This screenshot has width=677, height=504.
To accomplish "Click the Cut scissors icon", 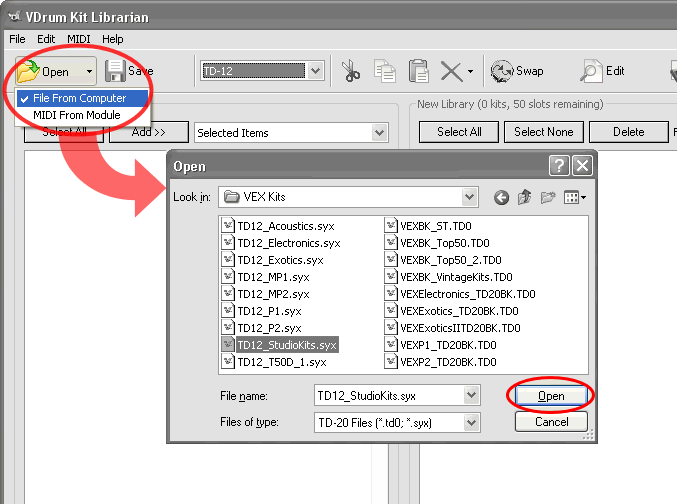I will (351, 71).
